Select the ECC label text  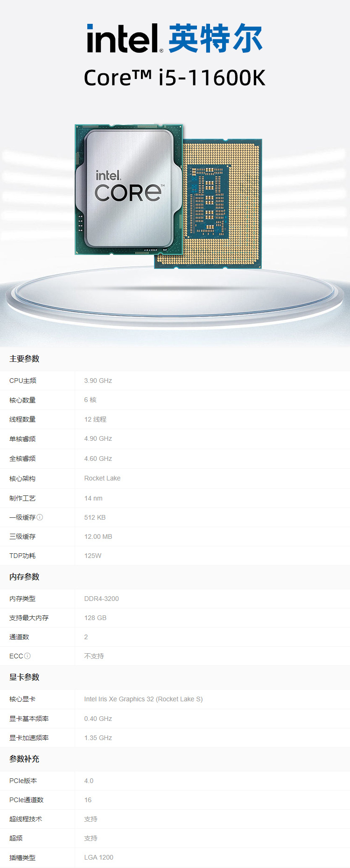[16, 656]
